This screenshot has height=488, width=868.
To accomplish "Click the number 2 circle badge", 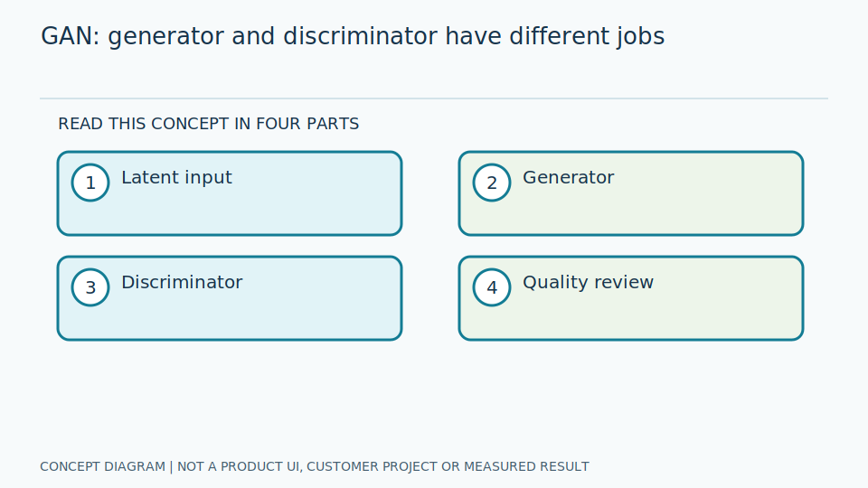I will point(492,183).
